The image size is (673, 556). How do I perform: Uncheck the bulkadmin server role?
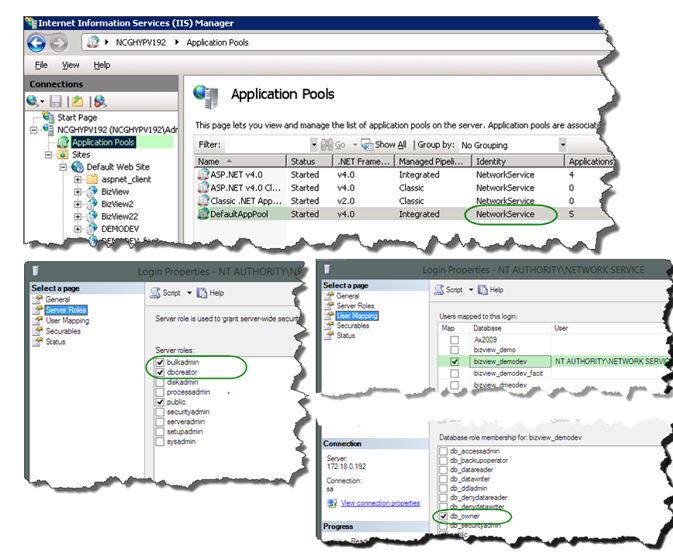coord(160,362)
